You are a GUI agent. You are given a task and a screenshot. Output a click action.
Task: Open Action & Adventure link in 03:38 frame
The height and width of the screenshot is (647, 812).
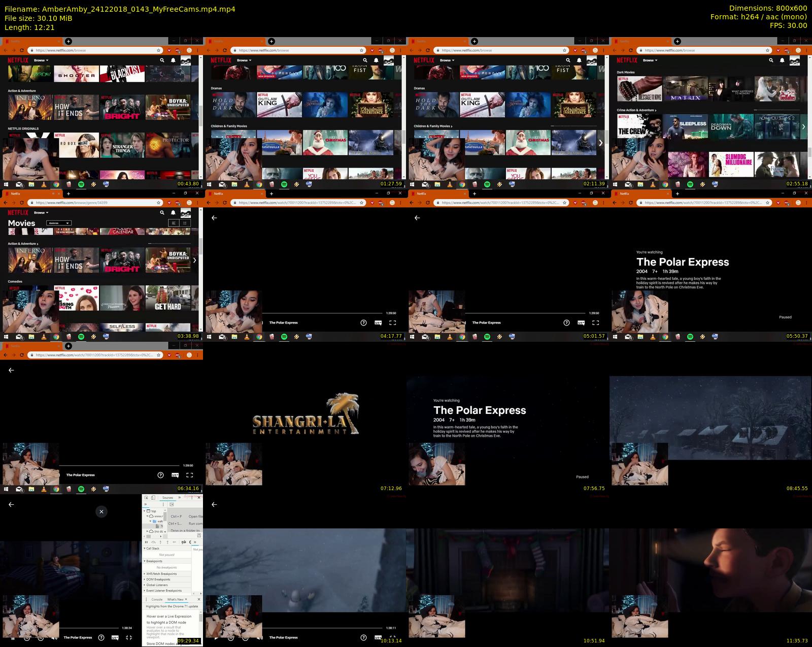23,244
